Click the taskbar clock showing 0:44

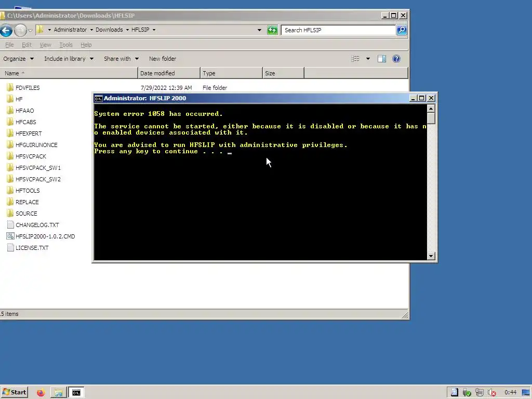tap(510, 393)
